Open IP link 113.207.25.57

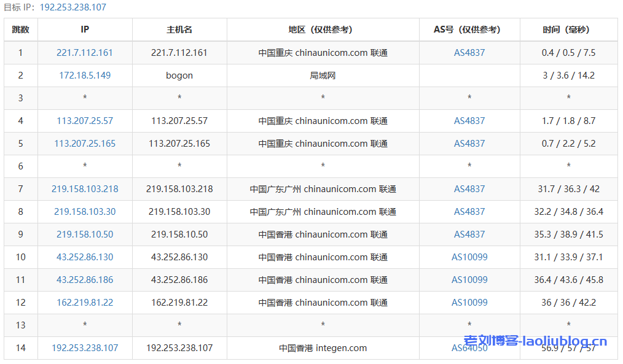tap(85, 121)
